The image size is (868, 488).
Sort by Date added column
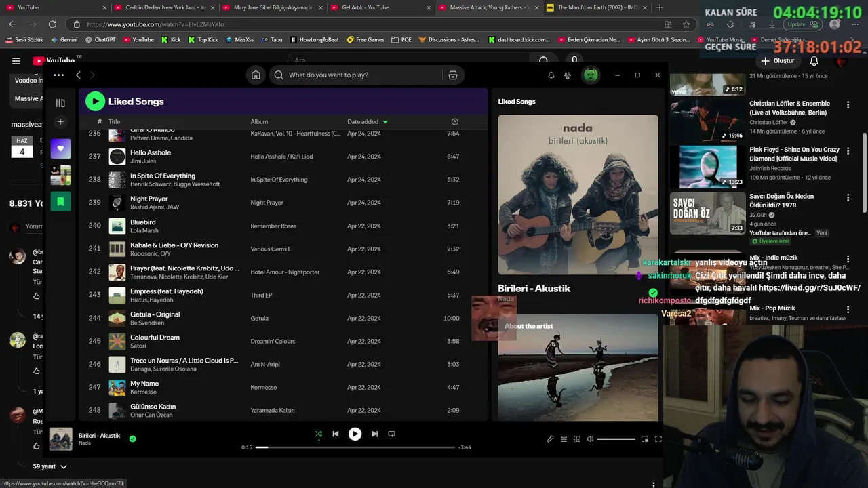tap(367, 122)
